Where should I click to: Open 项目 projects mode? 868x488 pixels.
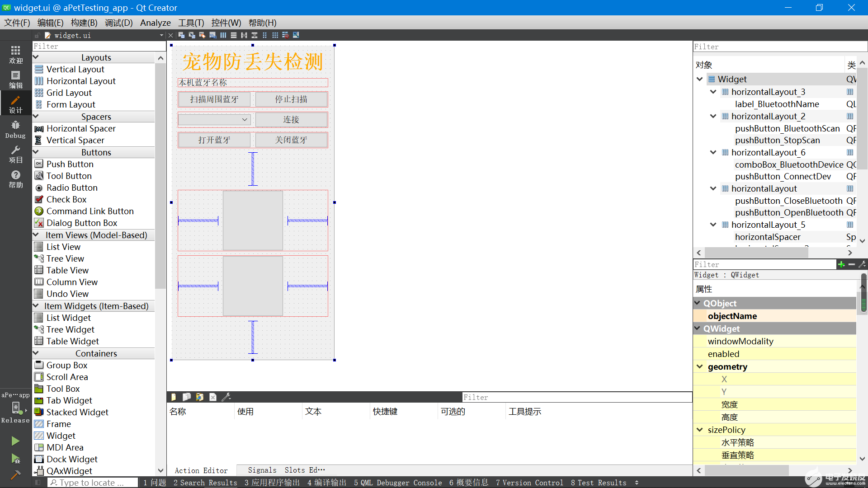click(15, 154)
